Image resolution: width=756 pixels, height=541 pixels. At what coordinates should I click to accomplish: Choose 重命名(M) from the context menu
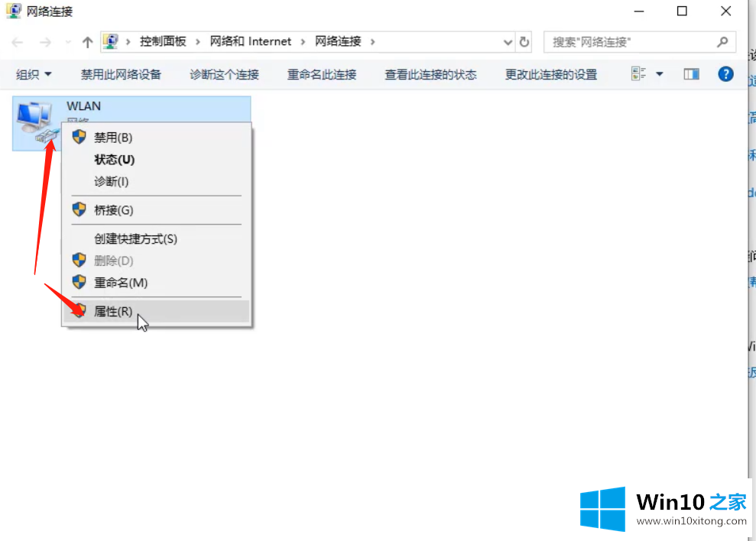click(156, 283)
